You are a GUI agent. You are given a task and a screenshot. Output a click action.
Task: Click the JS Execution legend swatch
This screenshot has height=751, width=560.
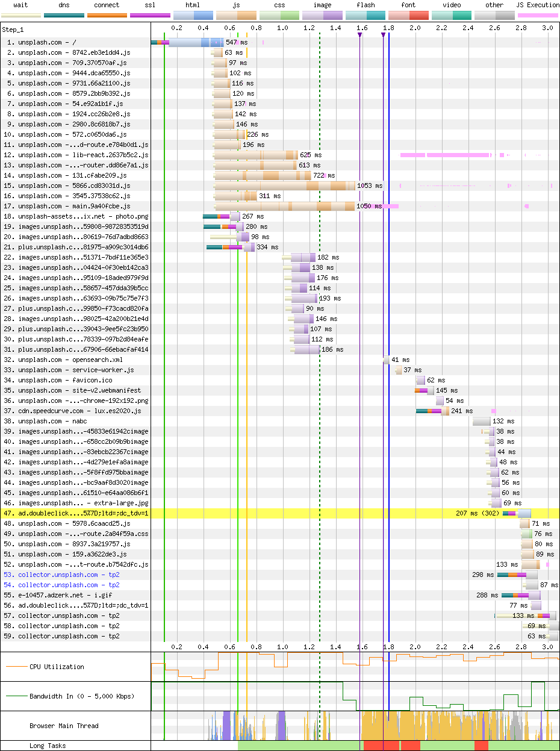click(537, 14)
